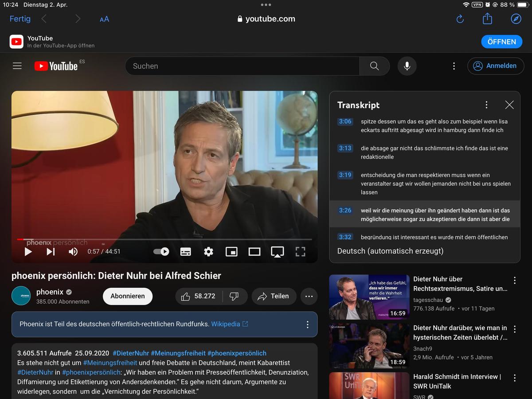Open the player settings gear
Viewport: 532px width, 399px height.
[208, 252]
